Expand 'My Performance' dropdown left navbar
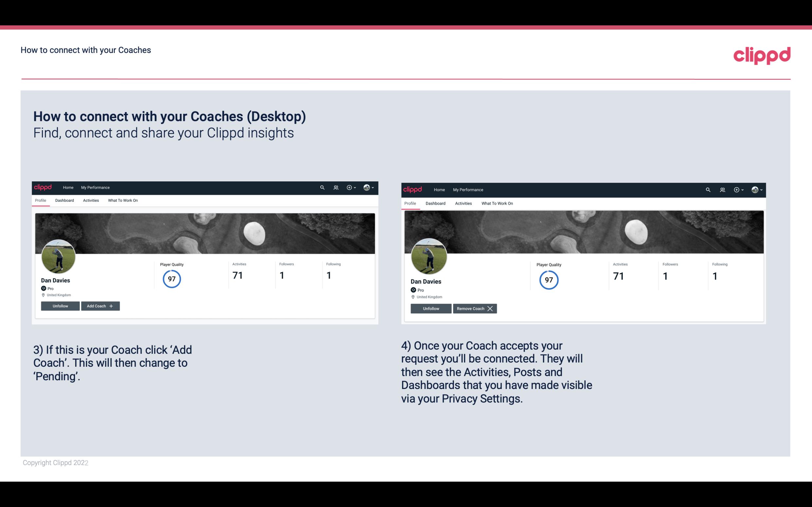The image size is (812, 507). pos(95,188)
